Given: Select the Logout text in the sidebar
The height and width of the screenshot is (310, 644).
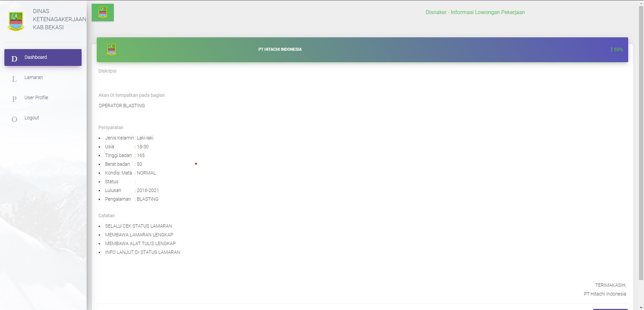Looking at the screenshot, I should [32, 118].
